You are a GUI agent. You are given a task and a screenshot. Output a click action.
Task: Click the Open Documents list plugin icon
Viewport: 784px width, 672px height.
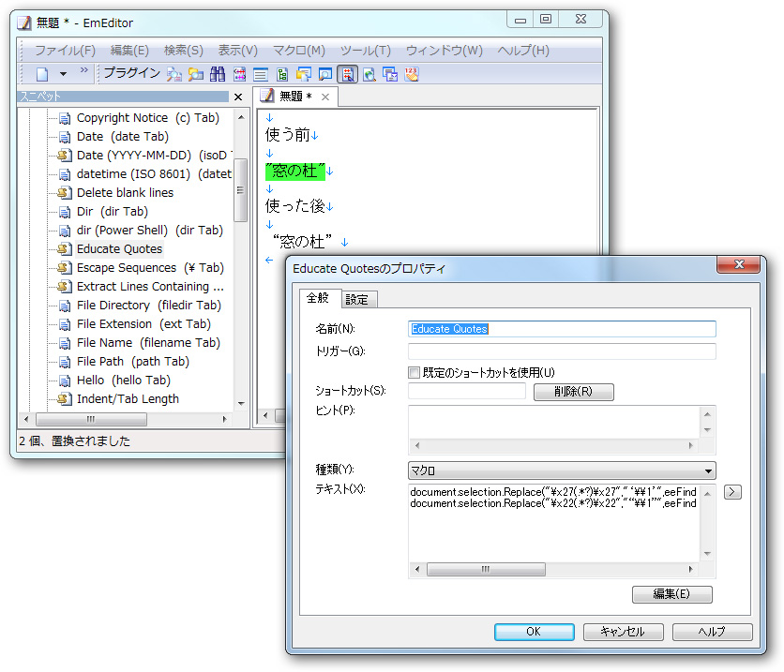click(261, 74)
